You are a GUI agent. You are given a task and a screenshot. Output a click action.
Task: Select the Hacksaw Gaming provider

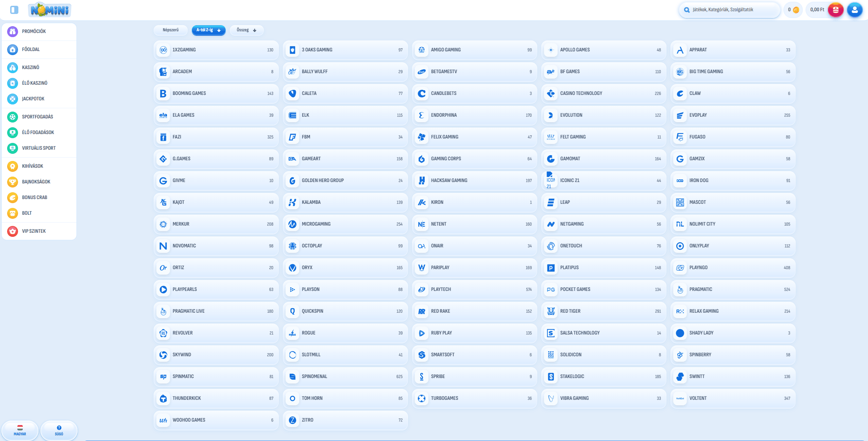point(474,180)
